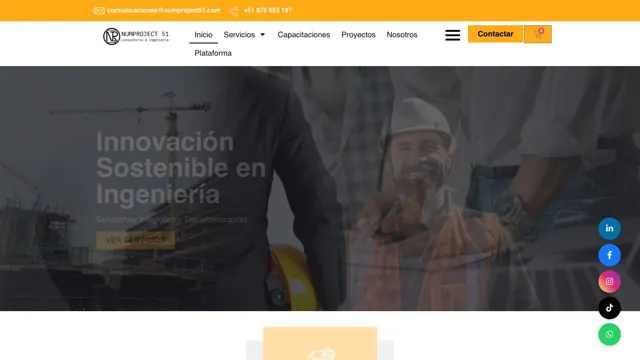Open the Proyectos menu item
The height and width of the screenshot is (360, 640).
pos(358,35)
